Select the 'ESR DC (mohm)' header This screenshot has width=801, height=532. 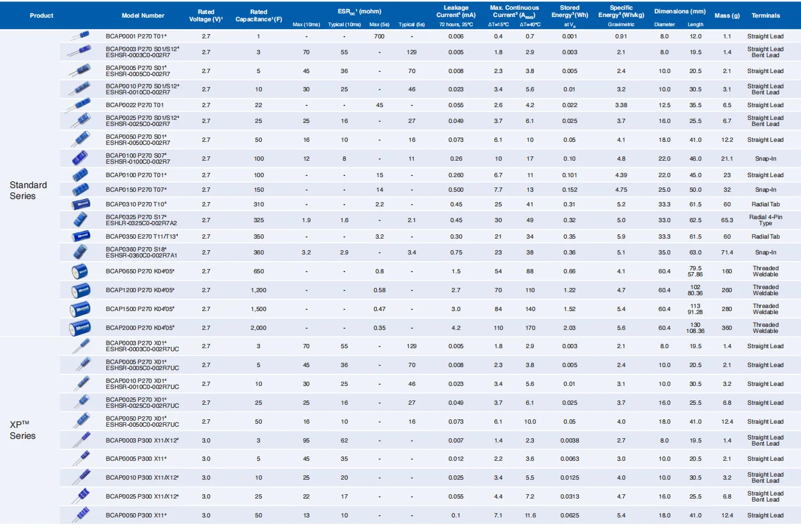tap(359, 12)
